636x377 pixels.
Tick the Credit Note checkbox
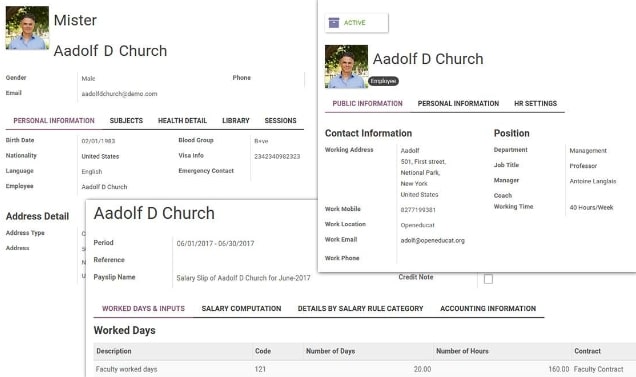click(x=488, y=279)
